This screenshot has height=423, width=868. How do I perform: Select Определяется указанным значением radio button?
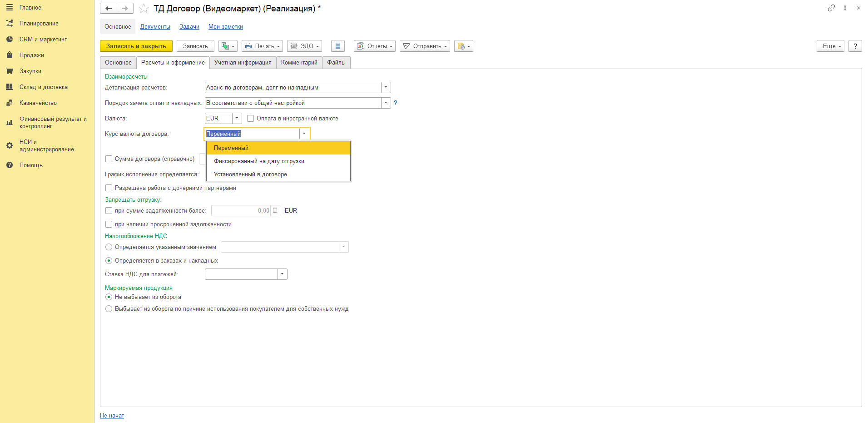click(109, 247)
